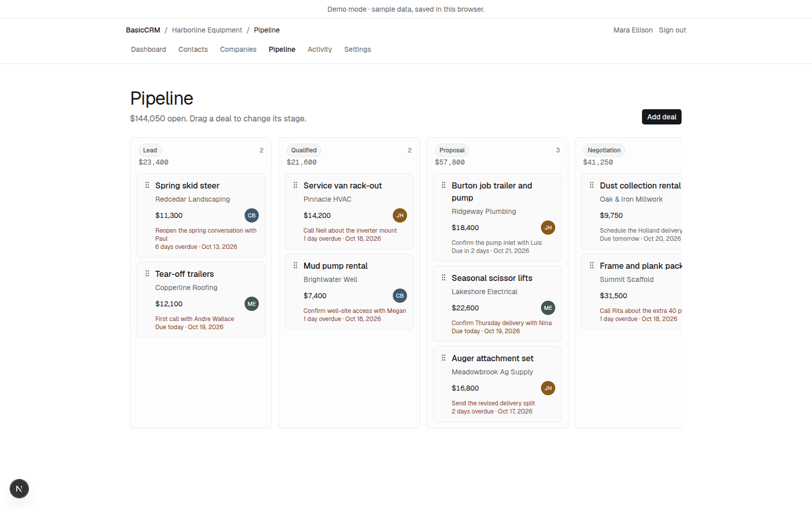
Task: Click the JH avatar on Service van rack-out
Action: coord(400,215)
